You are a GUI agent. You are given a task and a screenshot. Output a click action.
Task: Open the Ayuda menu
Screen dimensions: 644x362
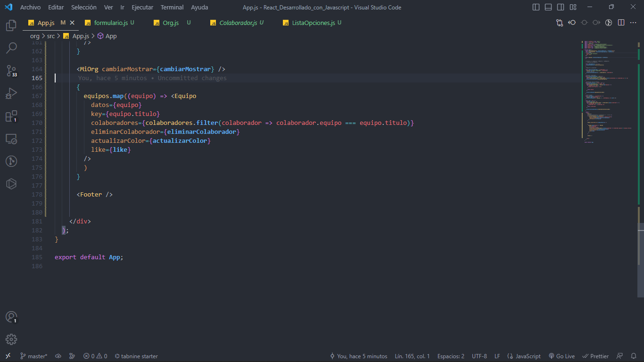(199, 7)
